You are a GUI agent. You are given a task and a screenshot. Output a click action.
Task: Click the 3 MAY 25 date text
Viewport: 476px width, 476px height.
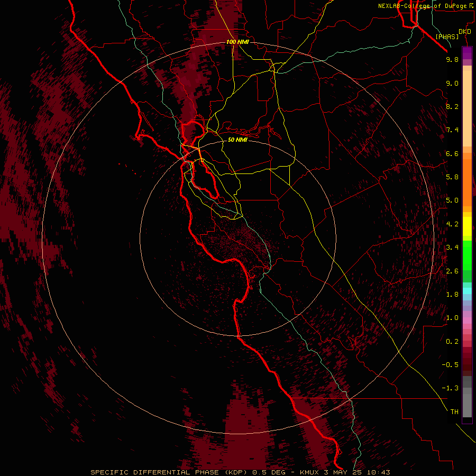[344, 472]
